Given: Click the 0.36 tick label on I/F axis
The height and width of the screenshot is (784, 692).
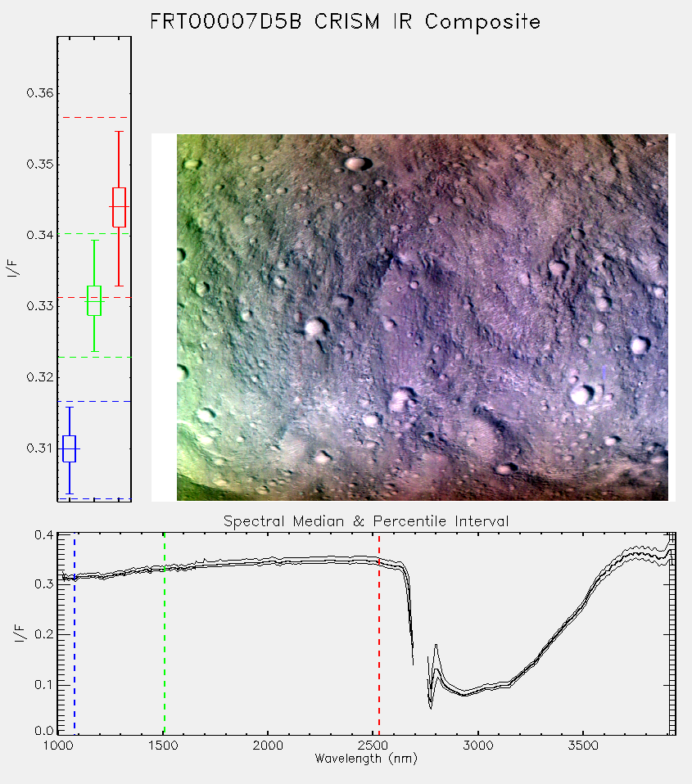Looking at the screenshot, I should pyautogui.click(x=39, y=93).
